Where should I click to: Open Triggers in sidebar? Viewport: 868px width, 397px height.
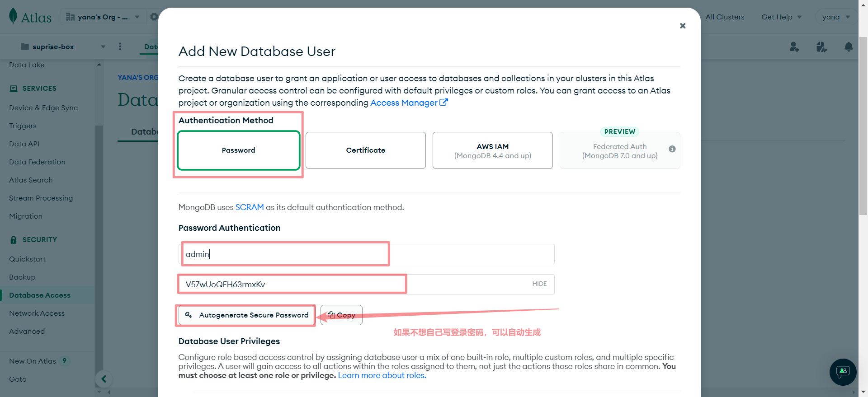pos(23,126)
